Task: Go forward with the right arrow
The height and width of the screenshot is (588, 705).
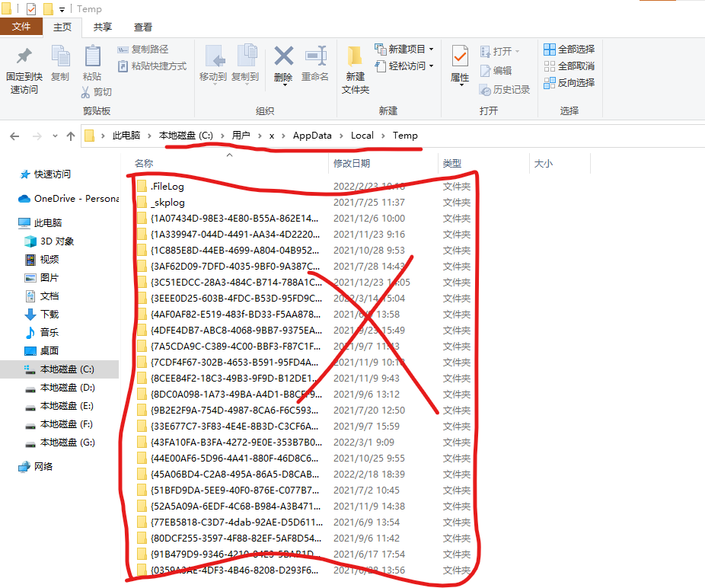Action: coord(37,136)
